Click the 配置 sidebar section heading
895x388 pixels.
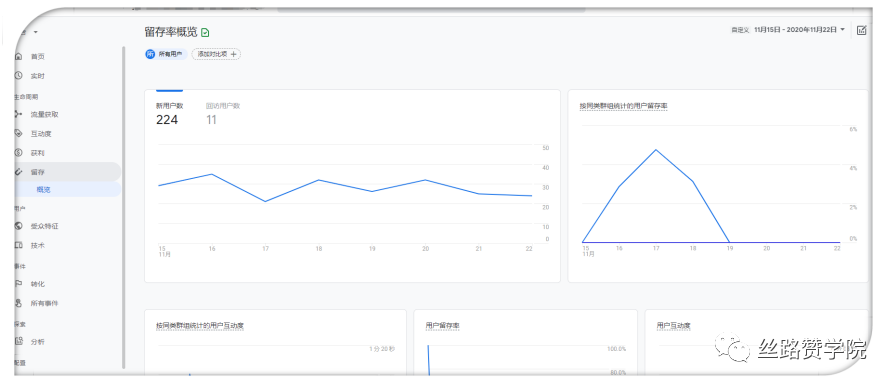coord(20,362)
